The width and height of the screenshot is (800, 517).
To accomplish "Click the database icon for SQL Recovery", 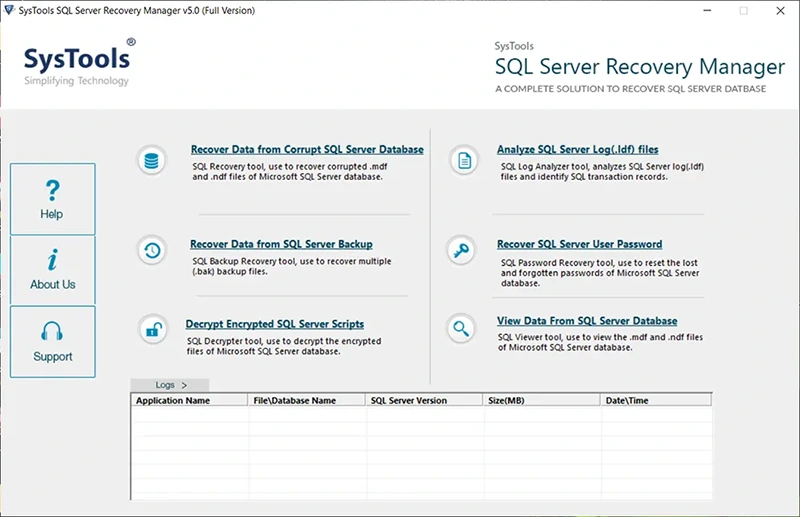I will pyautogui.click(x=153, y=160).
